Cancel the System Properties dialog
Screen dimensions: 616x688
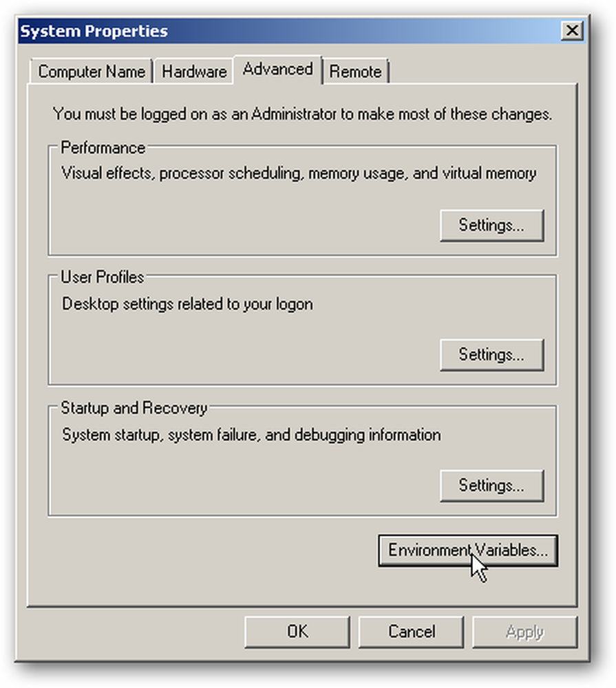pos(412,632)
